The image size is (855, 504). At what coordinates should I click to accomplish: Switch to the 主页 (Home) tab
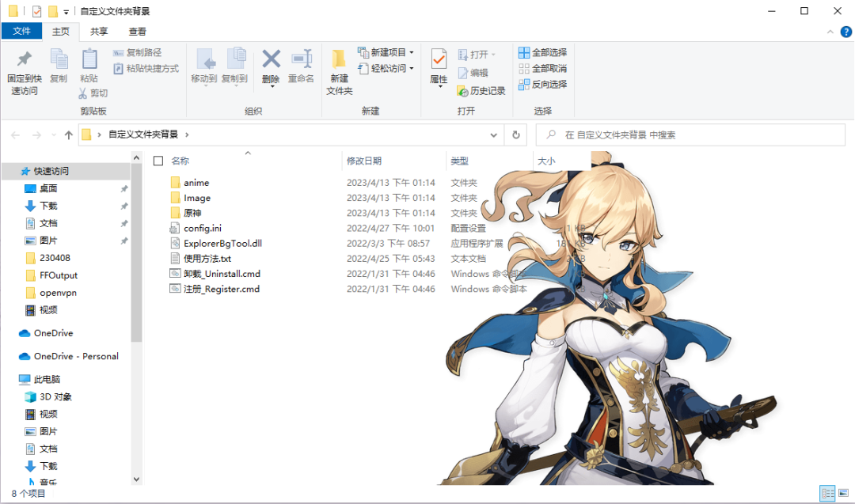click(x=60, y=32)
